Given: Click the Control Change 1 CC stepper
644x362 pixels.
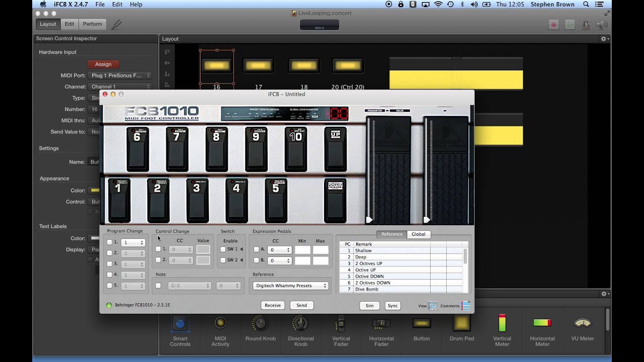Looking at the screenshot, I should (190, 249).
